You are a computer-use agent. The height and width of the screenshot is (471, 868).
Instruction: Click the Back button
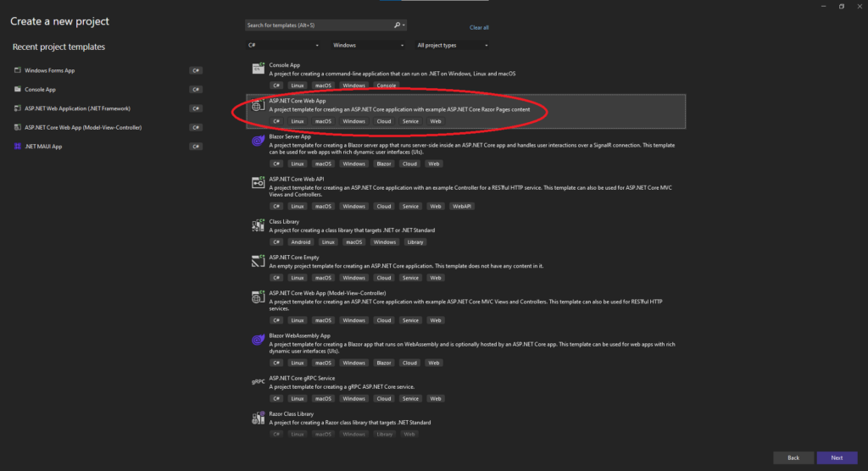[x=793, y=457]
